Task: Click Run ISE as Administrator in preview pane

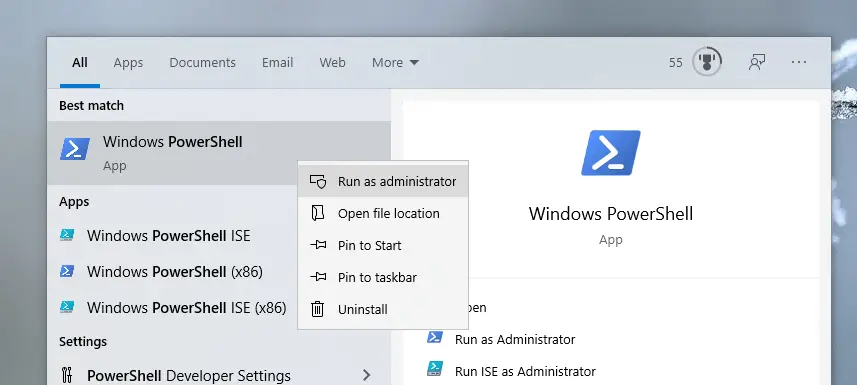Action: point(525,371)
